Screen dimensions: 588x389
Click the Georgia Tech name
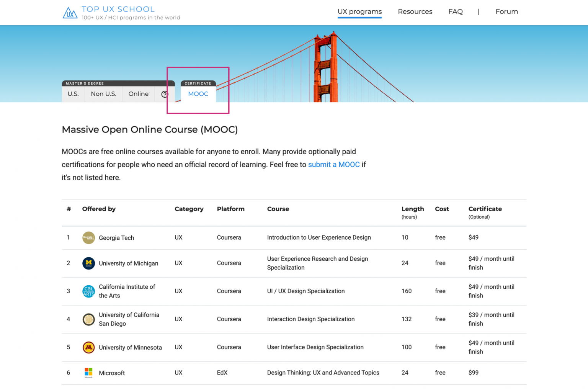tap(116, 238)
